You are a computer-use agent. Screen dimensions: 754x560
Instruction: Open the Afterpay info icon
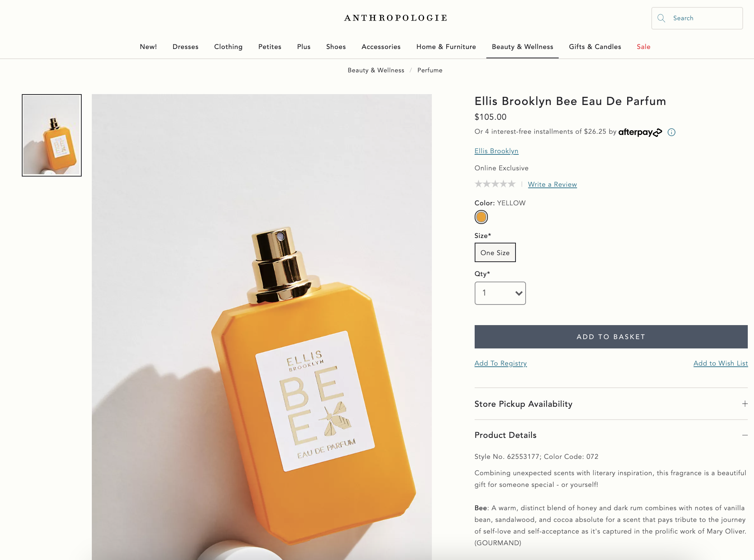click(x=672, y=132)
